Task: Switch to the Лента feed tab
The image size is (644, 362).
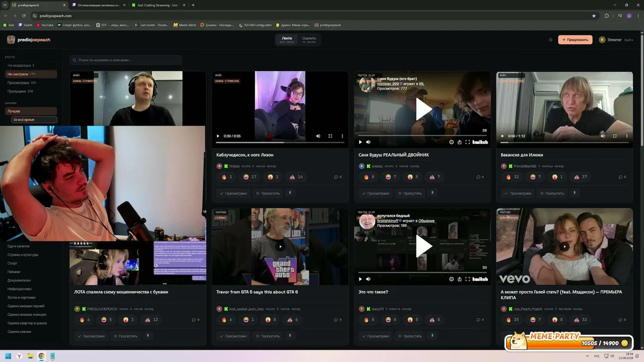Action: [x=287, y=40]
